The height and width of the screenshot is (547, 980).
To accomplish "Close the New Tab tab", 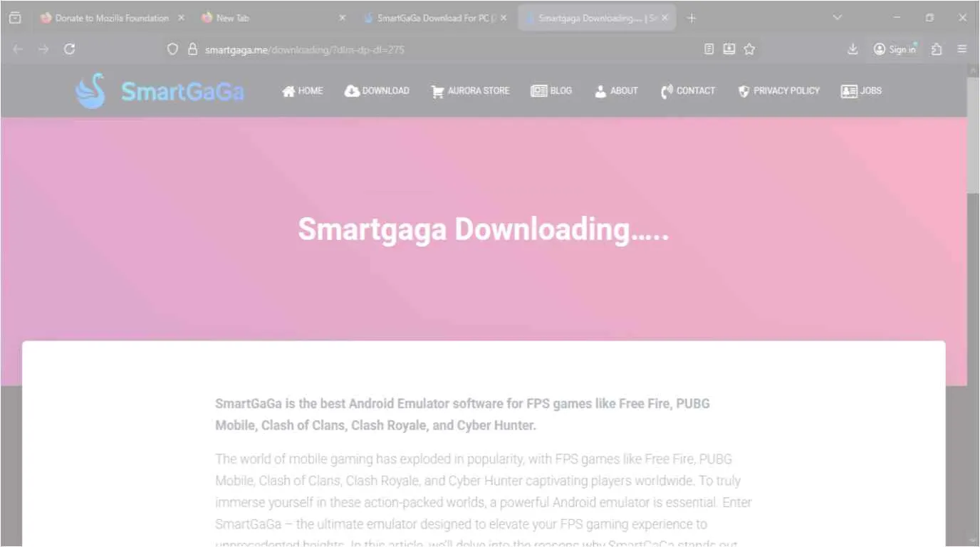I will point(342,19).
